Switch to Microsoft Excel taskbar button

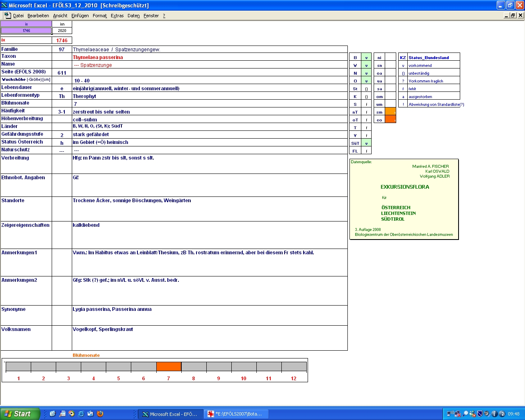(x=170, y=414)
